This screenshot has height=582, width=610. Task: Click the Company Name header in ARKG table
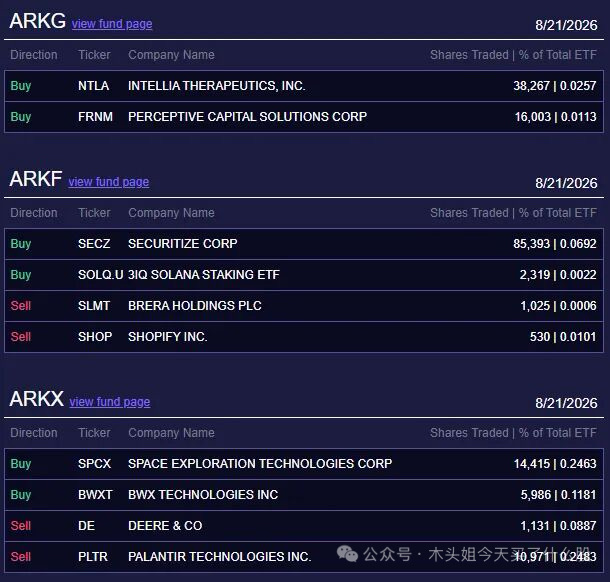171,55
